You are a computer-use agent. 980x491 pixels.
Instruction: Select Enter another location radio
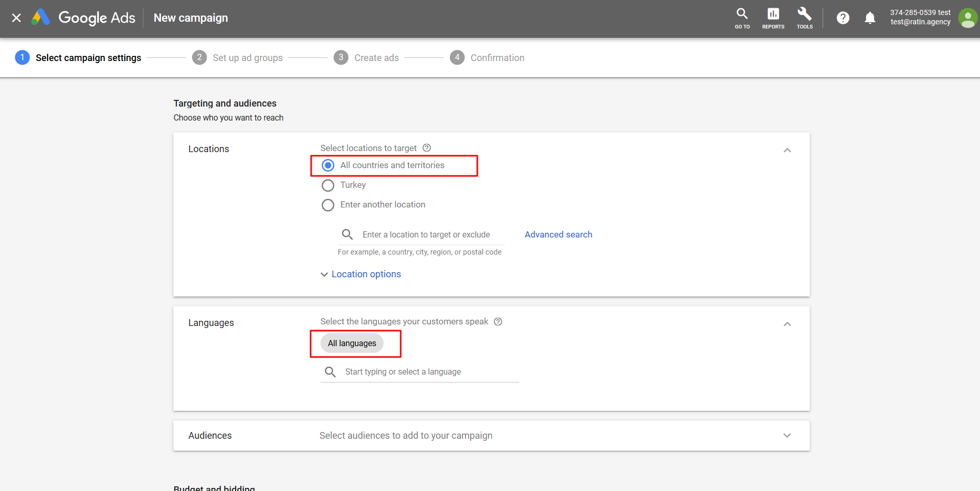[328, 205]
